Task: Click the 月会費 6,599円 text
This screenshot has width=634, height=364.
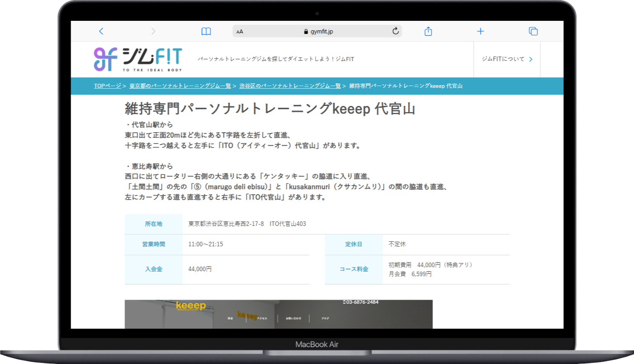Action: pyautogui.click(x=410, y=274)
